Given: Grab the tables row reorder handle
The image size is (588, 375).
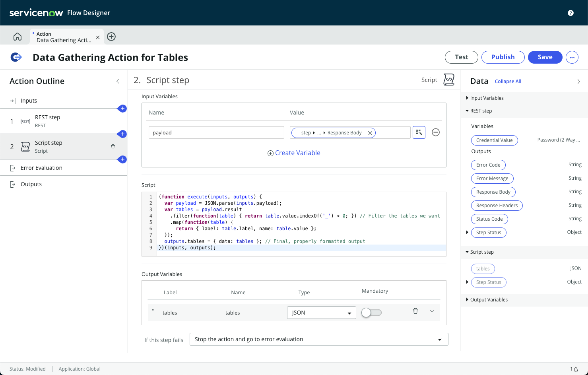Looking at the screenshot, I should pos(153,311).
